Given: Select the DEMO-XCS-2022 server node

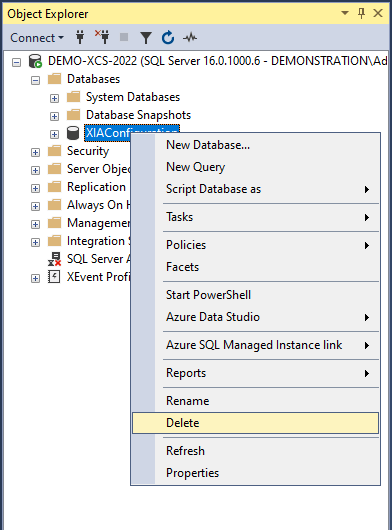Looking at the screenshot, I should [x=217, y=61].
